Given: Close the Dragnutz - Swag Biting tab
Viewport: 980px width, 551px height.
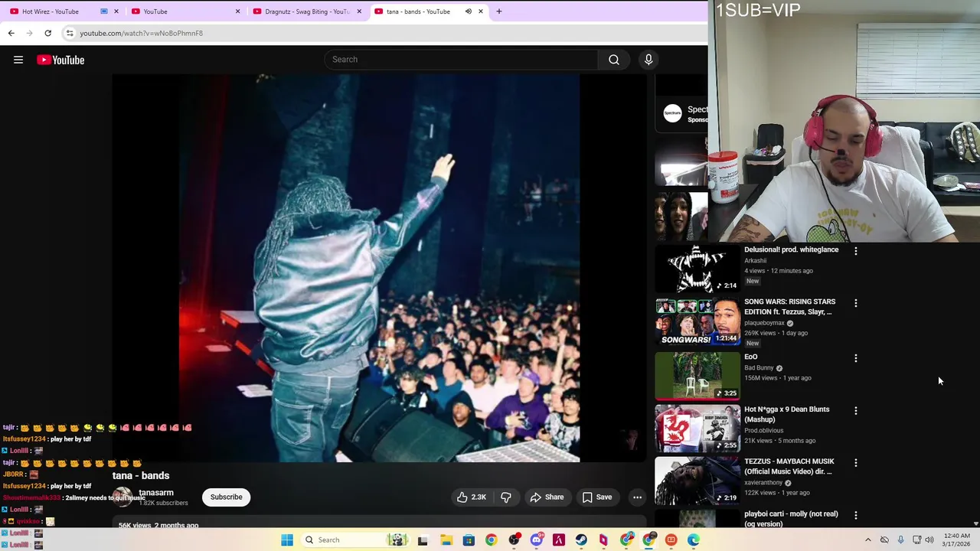Looking at the screenshot, I should pos(359,11).
